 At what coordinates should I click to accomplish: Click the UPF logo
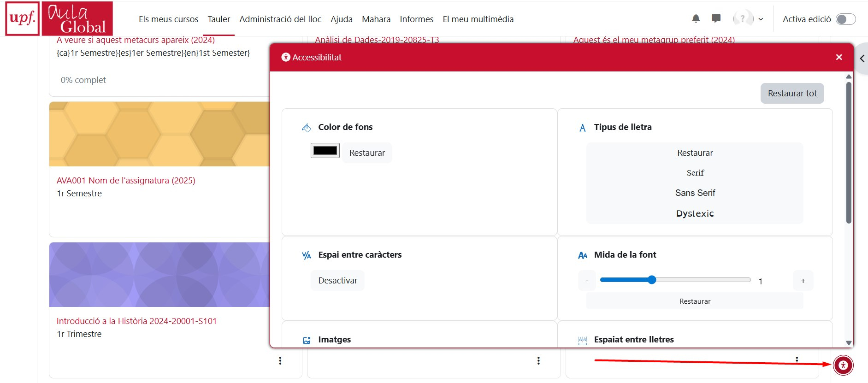click(x=22, y=18)
